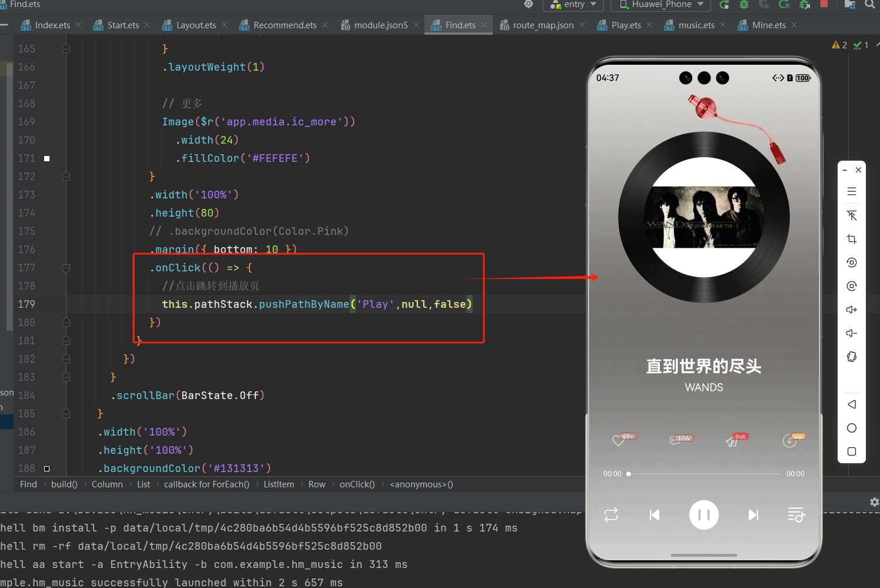Tap the VIP download icon in player

click(x=790, y=440)
